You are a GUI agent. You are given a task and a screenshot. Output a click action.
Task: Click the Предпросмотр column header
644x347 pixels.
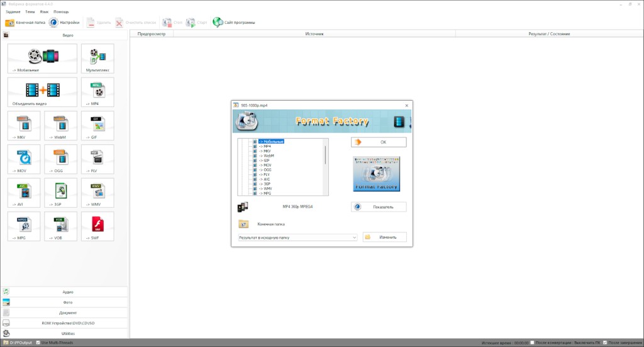coord(152,34)
